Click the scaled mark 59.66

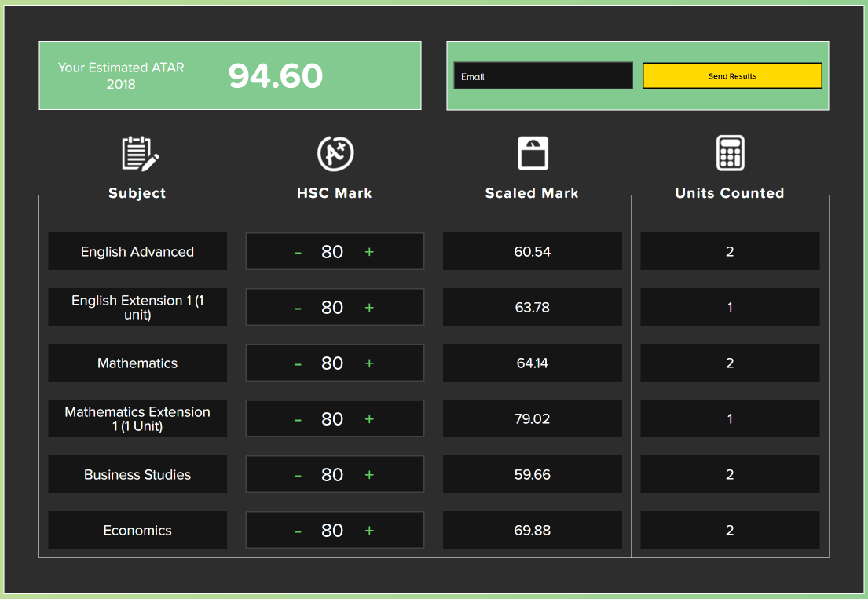point(532,475)
